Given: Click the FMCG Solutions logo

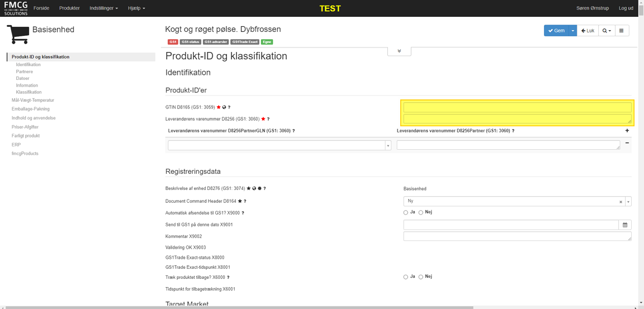Looking at the screenshot, I should tap(16, 8).
